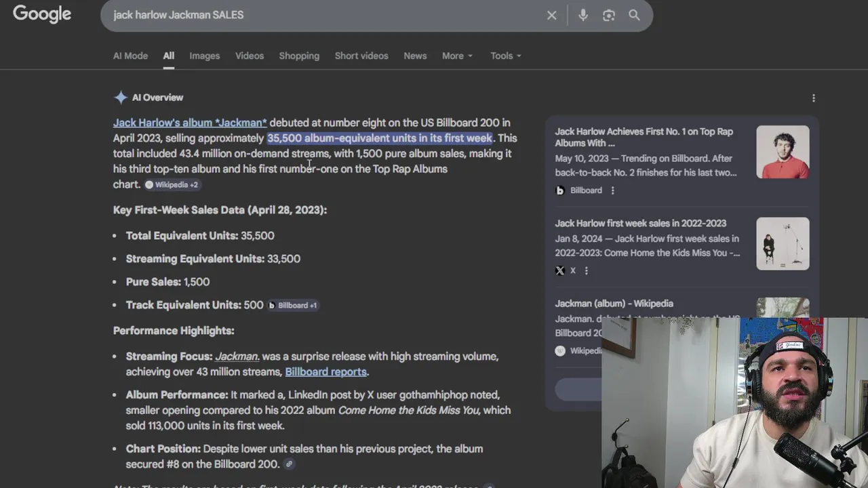Click the X source favicon

point(560,270)
